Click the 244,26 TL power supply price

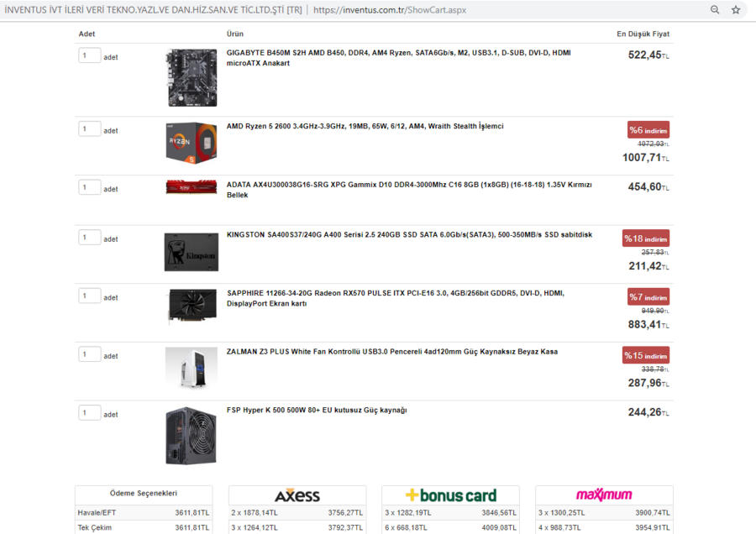coord(648,412)
